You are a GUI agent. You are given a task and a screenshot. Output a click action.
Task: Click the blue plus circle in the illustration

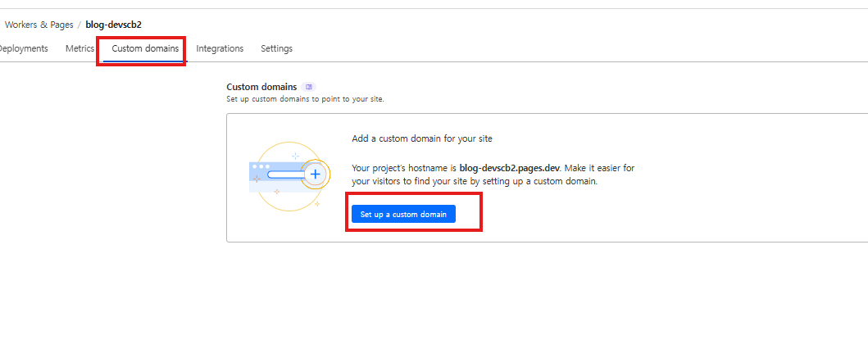[x=316, y=175]
